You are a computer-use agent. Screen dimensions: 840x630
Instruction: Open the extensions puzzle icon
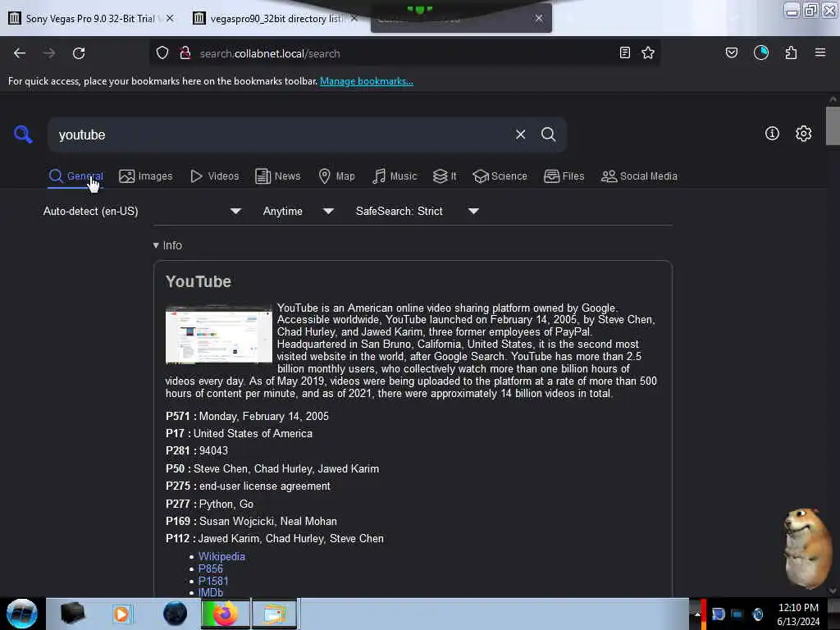[x=791, y=53]
